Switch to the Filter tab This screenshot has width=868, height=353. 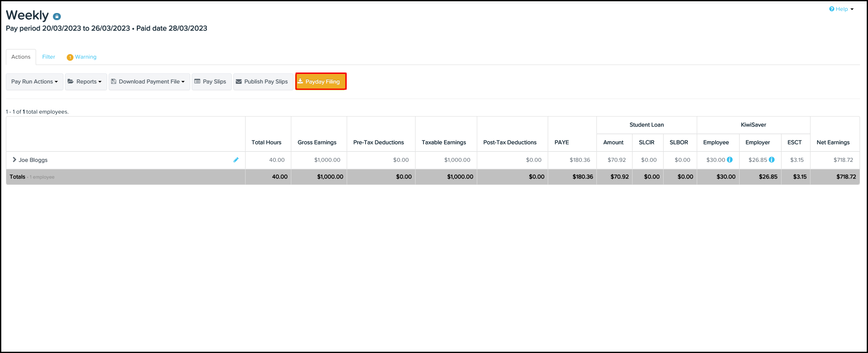pos(49,57)
